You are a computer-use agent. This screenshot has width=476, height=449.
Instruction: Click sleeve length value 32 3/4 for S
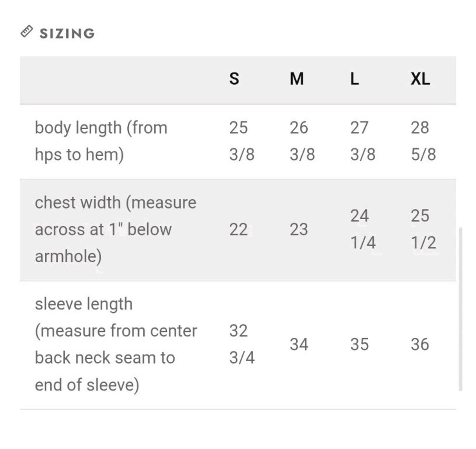point(242,344)
